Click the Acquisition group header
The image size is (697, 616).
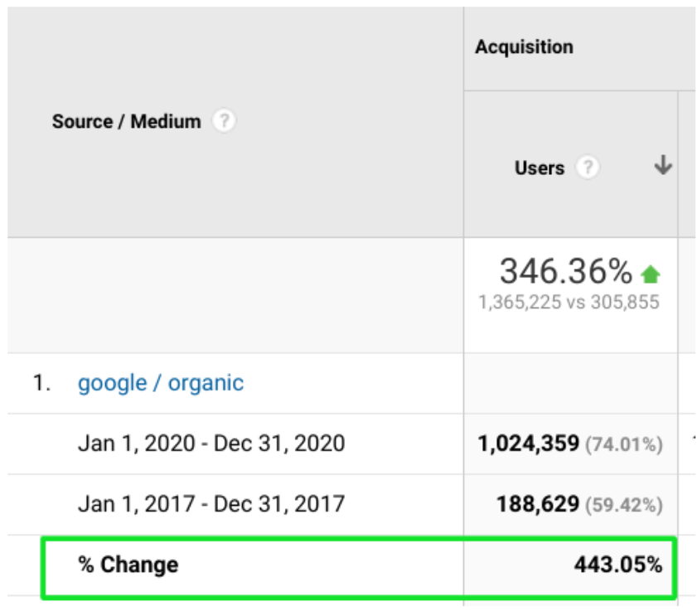[x=524, y=47]
